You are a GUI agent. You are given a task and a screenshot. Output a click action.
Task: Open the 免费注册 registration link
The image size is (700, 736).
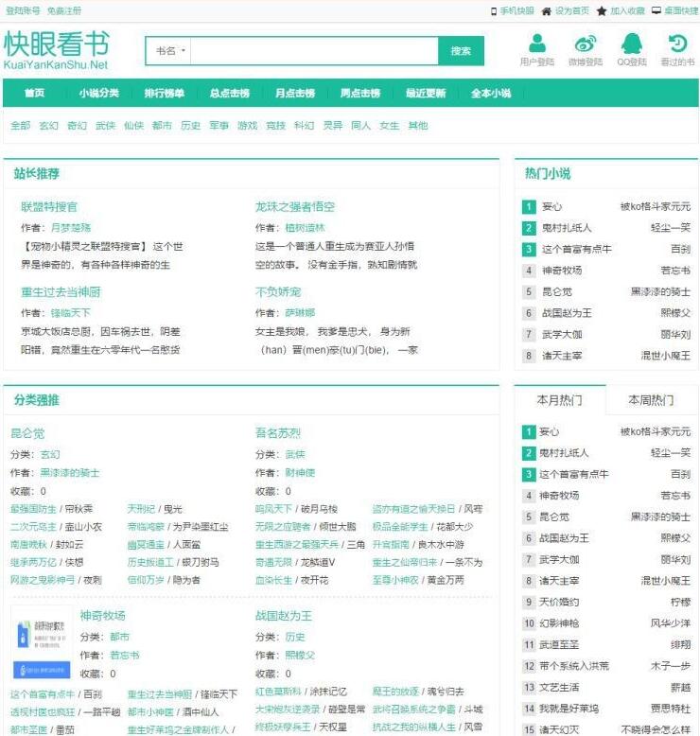[x=64, y=11]
